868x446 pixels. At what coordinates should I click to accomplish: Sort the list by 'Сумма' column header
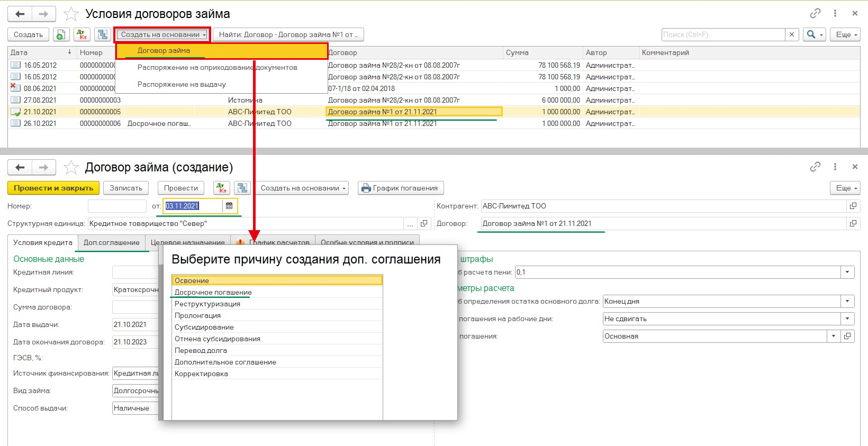[x=543, y=52]
